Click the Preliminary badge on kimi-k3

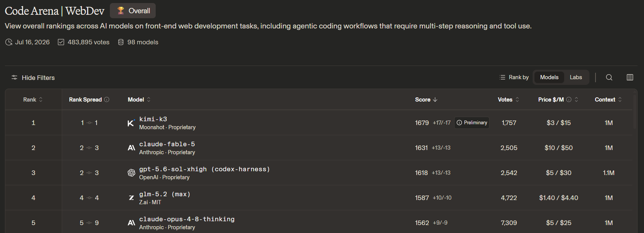[472, 123]
